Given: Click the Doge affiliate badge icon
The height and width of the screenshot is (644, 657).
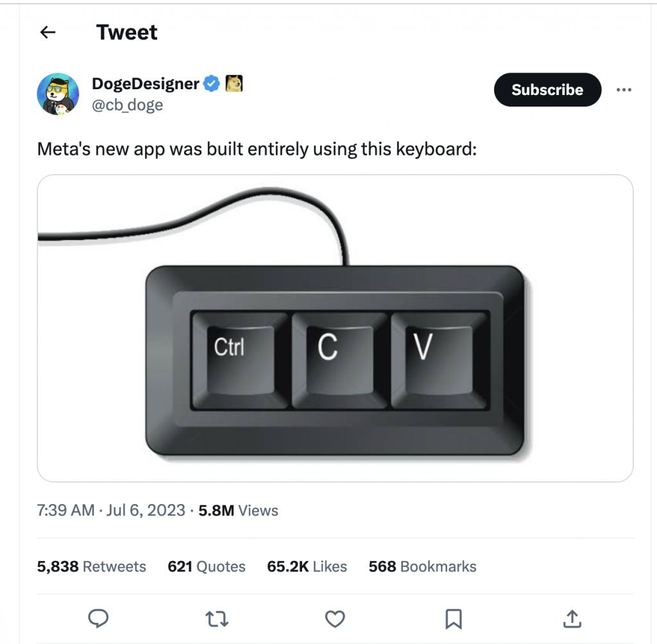Looking at the screenshot, I should point(234,83).
